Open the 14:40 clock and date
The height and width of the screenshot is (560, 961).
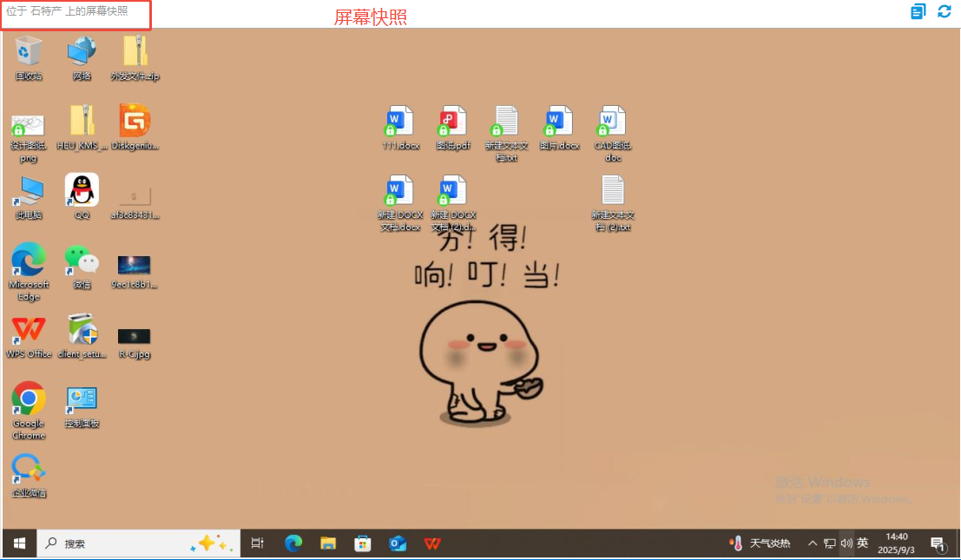pos(896,544)
